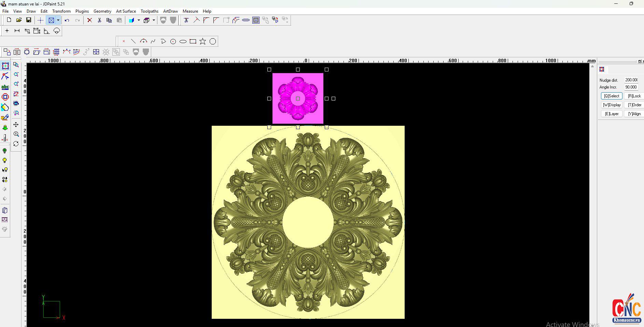Select the star shape drawing tool
This screenshot has height=327, width=644.
pos(202,41)
